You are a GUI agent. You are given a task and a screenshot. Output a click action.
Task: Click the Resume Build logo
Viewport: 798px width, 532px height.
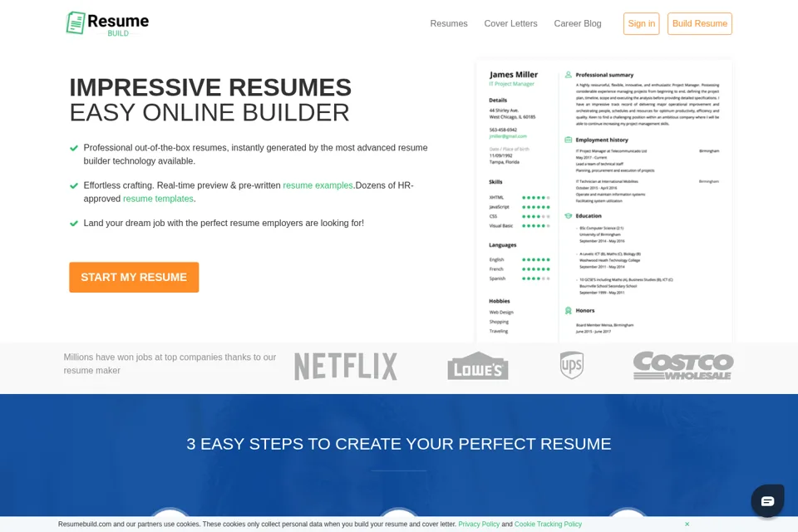pos(107,23)
